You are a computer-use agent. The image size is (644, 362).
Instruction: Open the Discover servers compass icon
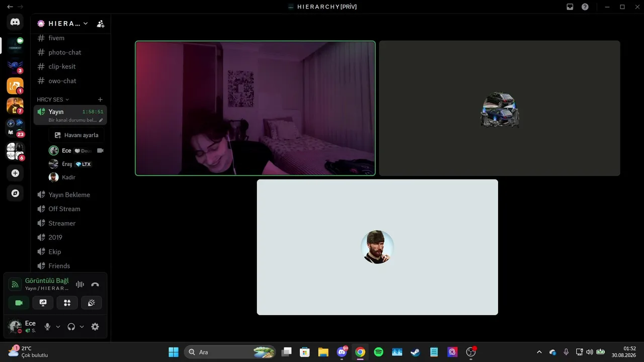pyautogui.click(x=15, y=193)
